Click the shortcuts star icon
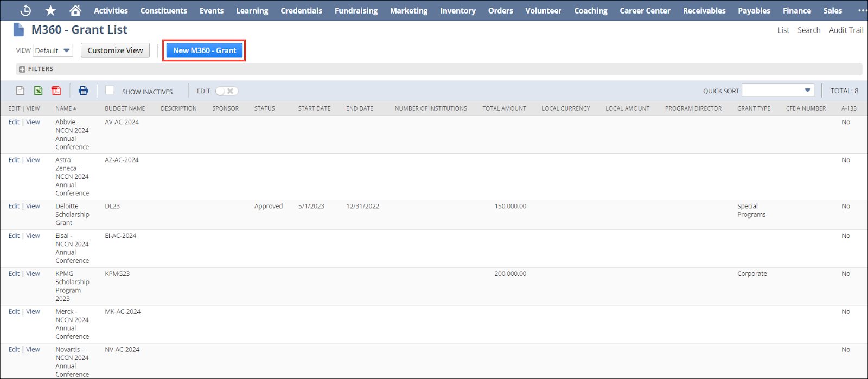Viewport: 868px width, 379px height. tap(50, 10)
